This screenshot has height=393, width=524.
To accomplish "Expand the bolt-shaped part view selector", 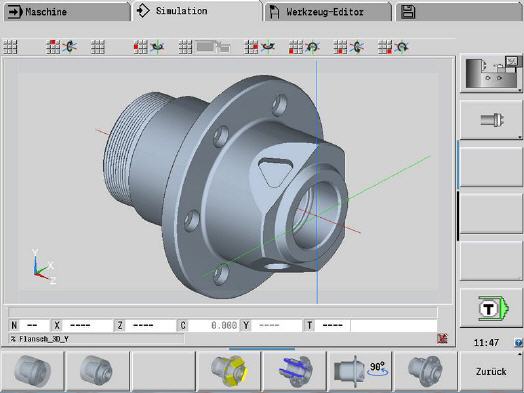I will [x=491, y=120].
